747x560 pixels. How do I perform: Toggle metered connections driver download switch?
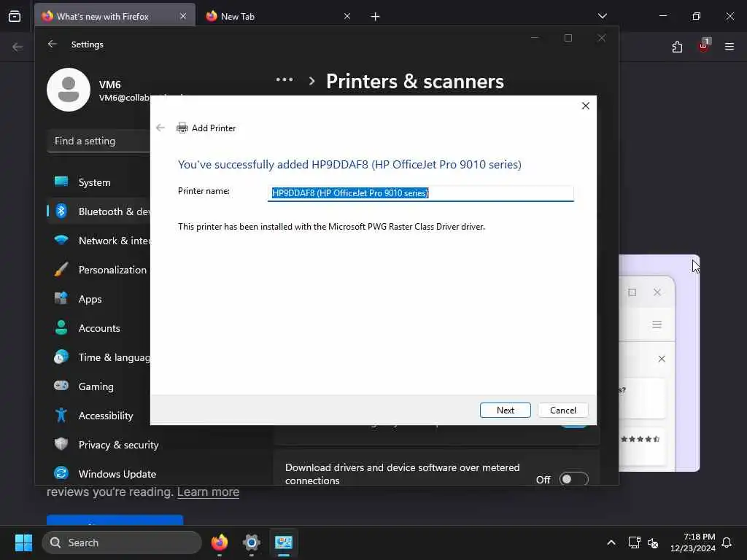pos(573,479)
